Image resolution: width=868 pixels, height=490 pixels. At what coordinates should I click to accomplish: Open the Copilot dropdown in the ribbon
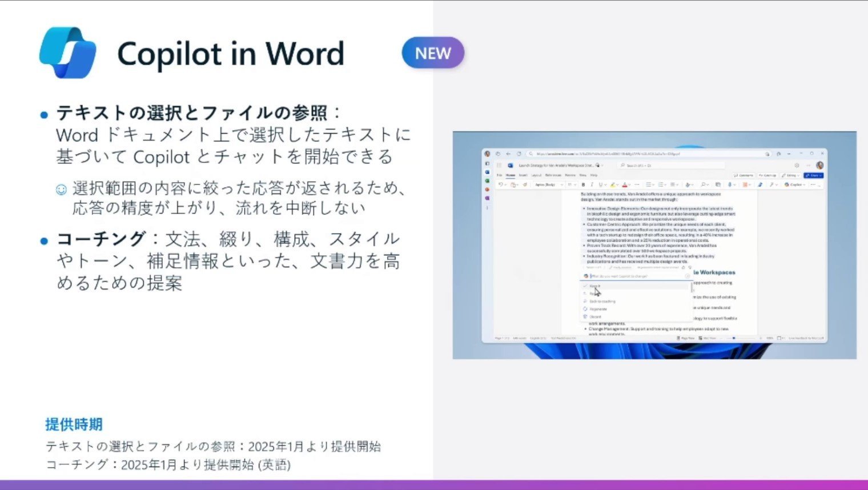(794, 184)
